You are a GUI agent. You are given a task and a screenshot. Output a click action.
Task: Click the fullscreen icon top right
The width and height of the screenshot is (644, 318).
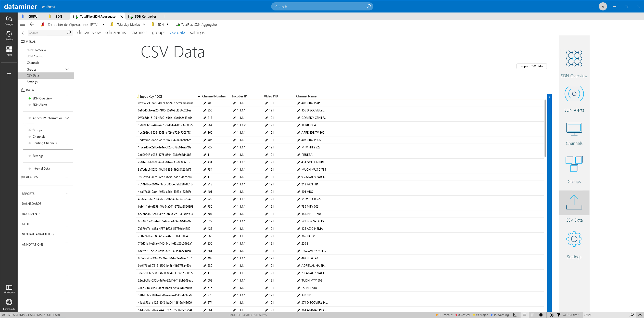(640, 32)
